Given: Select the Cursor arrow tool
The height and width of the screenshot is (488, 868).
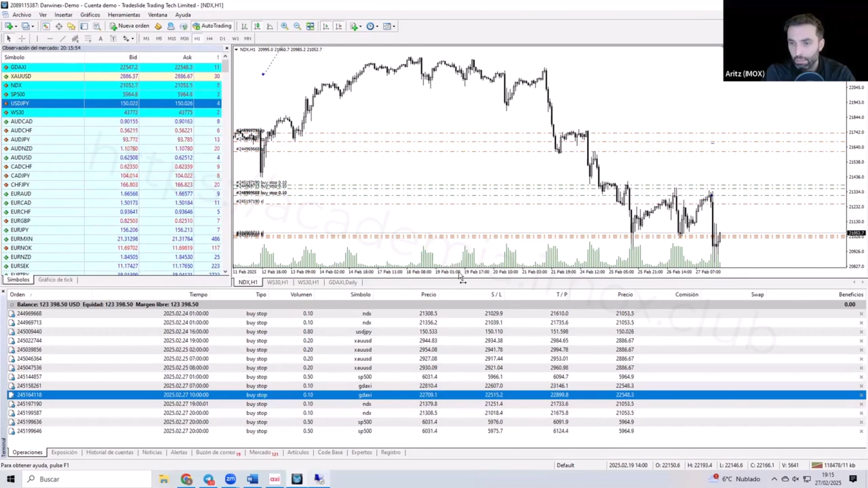Looking at the screenshot, I should (9, 38).
